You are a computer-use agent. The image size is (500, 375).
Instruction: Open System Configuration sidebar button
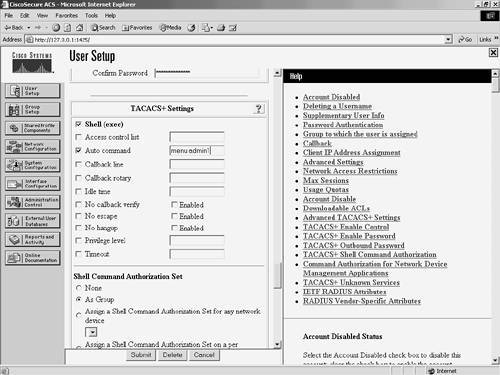(x=33, y=165)
